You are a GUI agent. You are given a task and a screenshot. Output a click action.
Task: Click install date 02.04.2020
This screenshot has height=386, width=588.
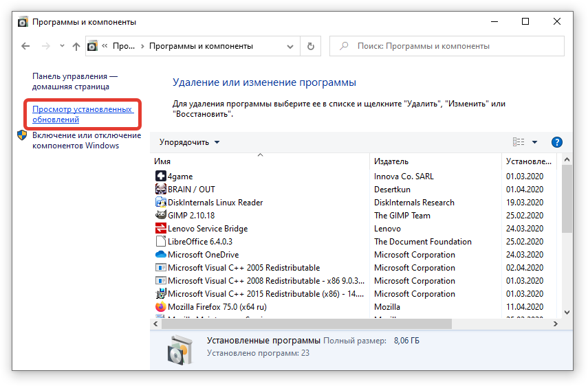click(x=525, y=268)
